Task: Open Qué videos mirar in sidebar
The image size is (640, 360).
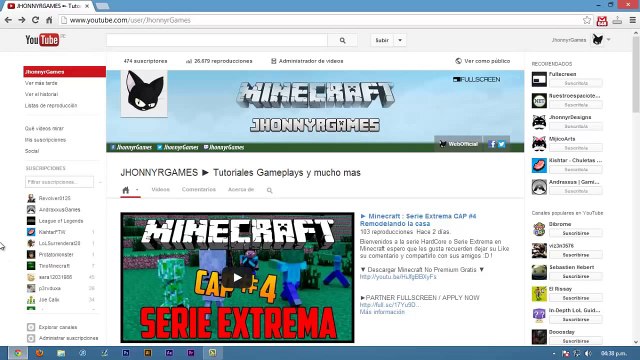Action: pos(44,128)
